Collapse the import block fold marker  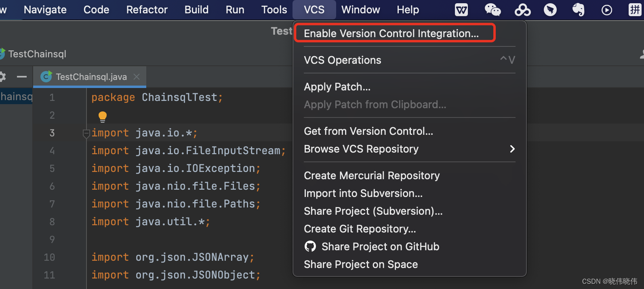(86, 133)
